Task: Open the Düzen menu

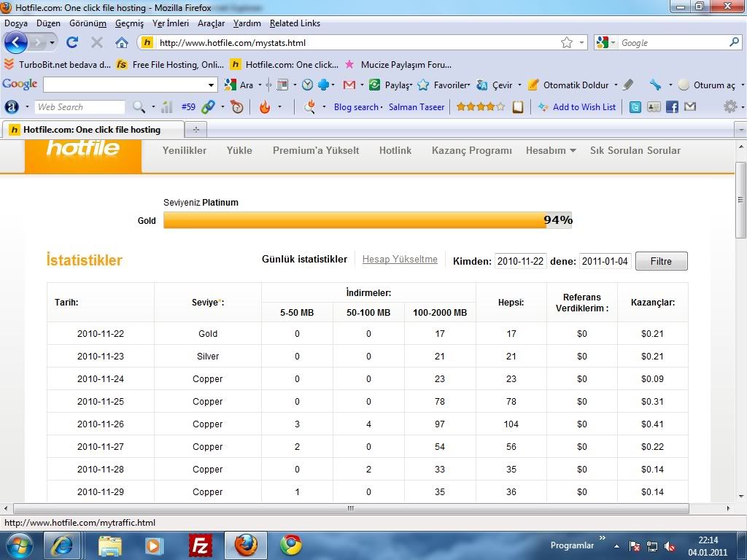Action: (48, 23)
